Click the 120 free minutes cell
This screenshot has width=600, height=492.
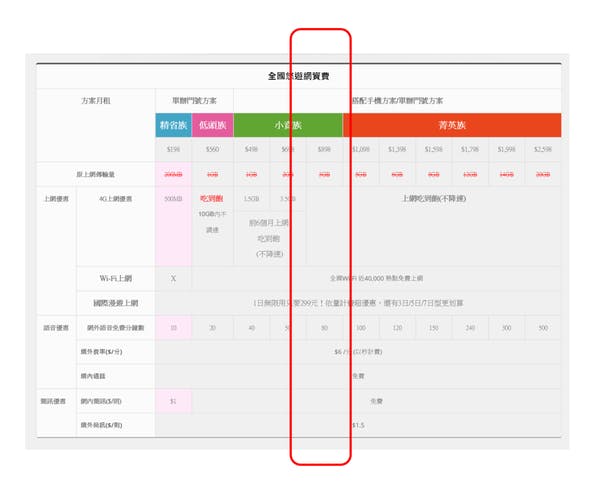(397, 328)
